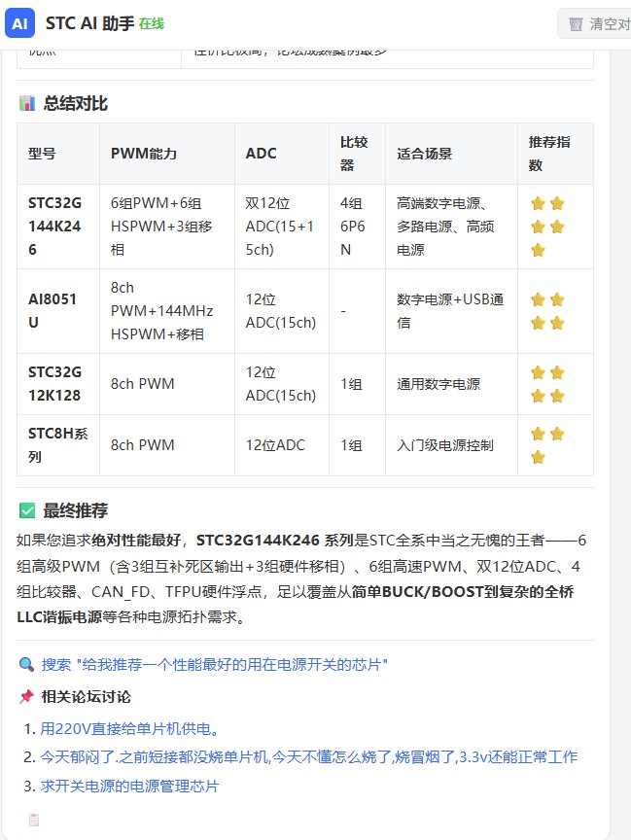
Task: Click the magnifier icon before the search link
Action: pyautogui.click(x=26, y=665)
